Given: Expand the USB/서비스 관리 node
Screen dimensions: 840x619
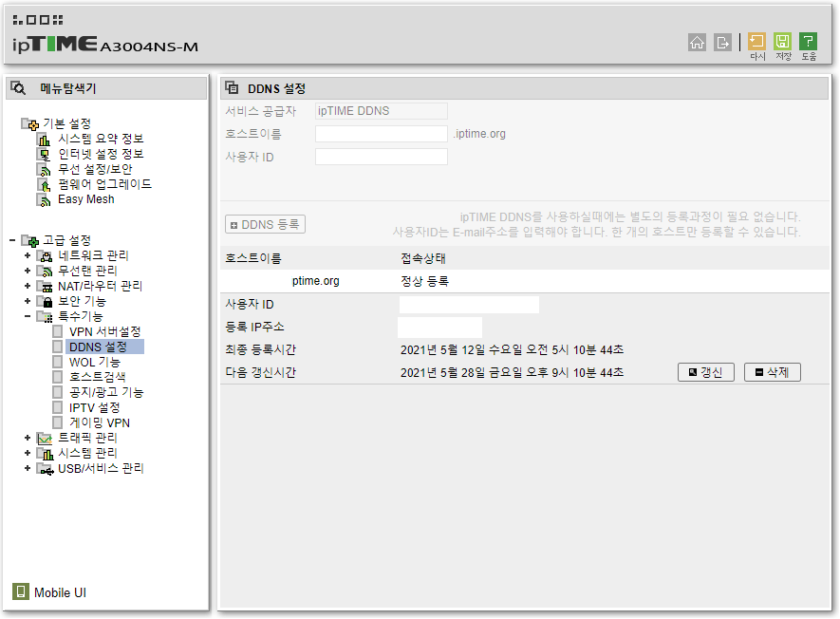Looking at the screenshot, I should point(28,468).
